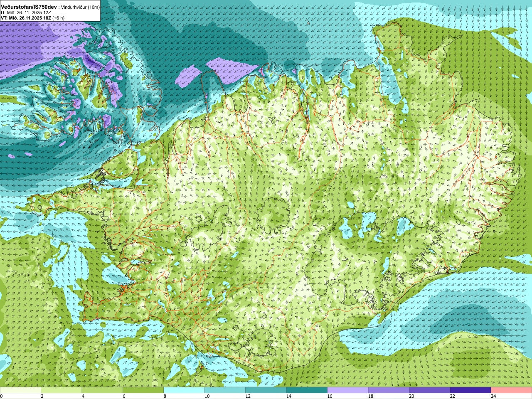Screen dimensions: 532x399
Task: Click the "22" tick label on the scale
Action: point(452,396)
